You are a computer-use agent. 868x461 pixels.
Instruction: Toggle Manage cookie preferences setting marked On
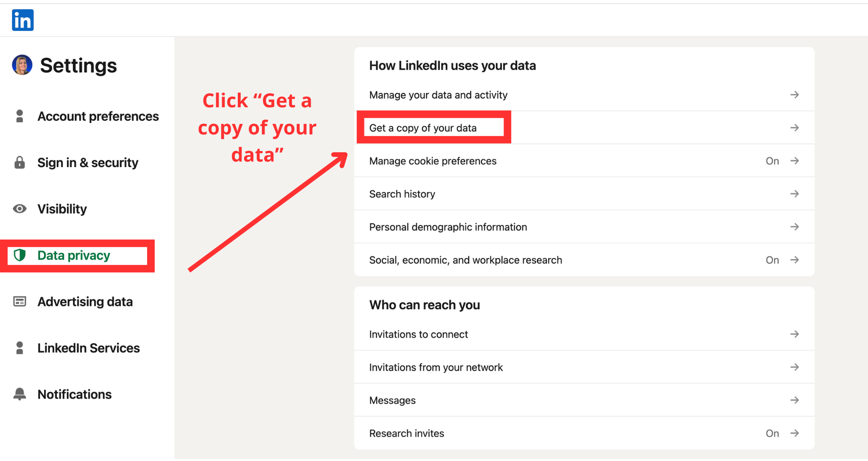(x=772, y=161)
